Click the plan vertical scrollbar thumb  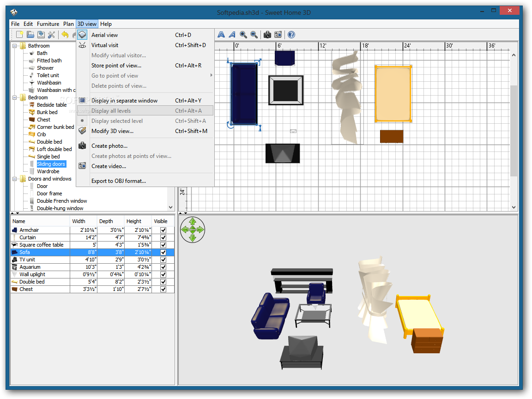tap(514, 131)
